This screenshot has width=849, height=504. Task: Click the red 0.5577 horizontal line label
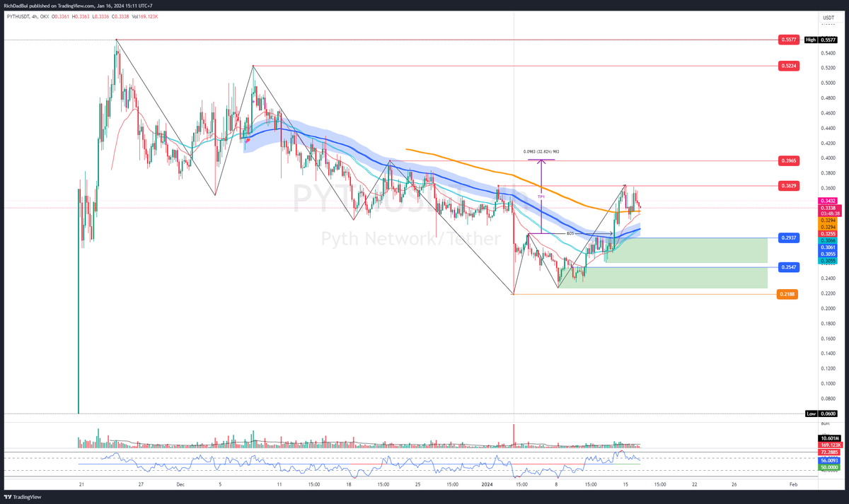[788, 40]
